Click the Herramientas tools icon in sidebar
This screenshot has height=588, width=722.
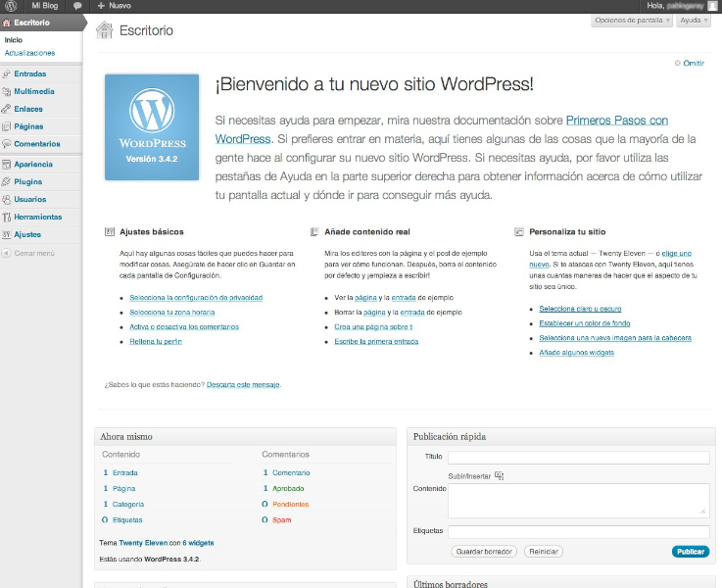point(7,217)
